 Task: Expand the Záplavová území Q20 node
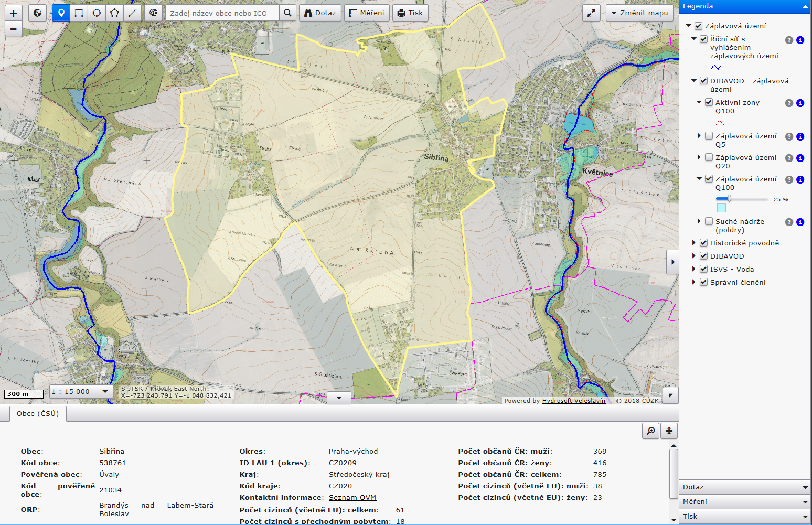(699, 157)
